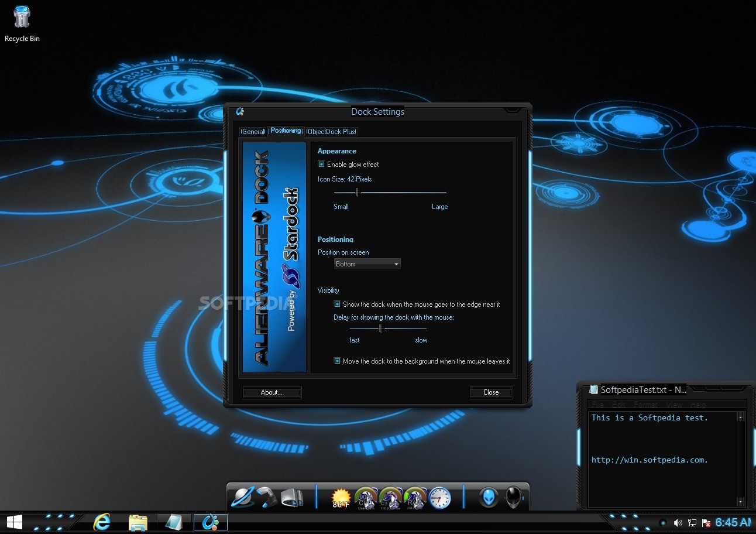Click the planet globe icon in the dock
Screen dimensions: 756x534
pos(242,497)
